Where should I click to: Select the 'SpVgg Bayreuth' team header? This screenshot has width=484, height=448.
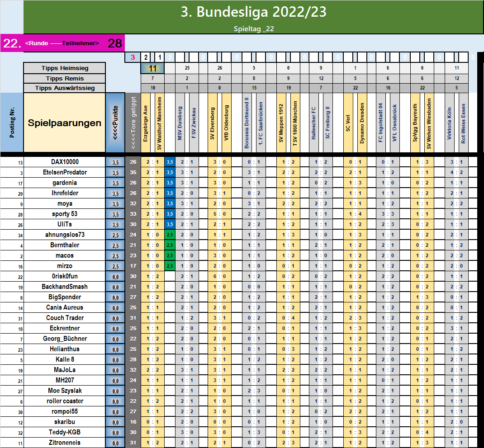coord(415,123)
